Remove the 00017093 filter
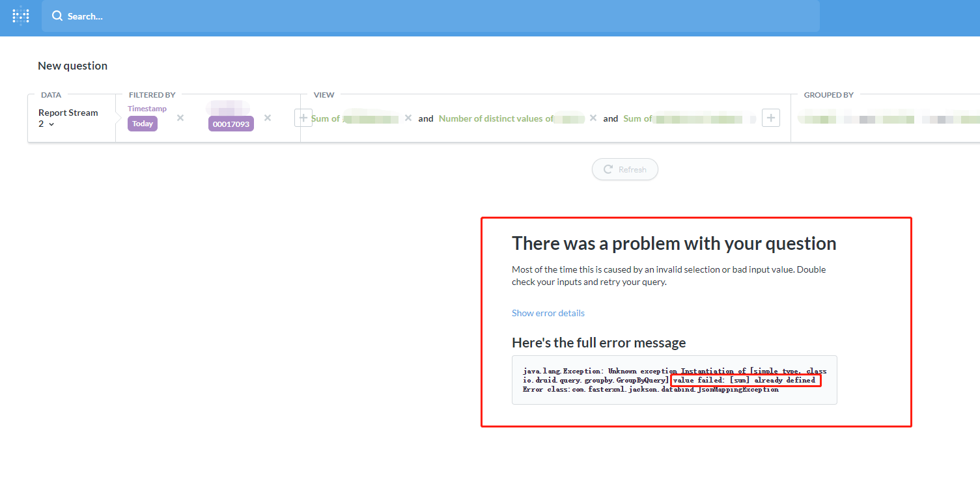This screenshot has width=980, height=501. click(x=268, y=118)
